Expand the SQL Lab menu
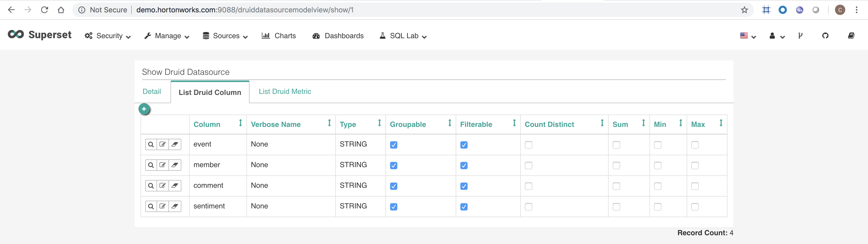The width and height of the screenshot is (868, 244). 403,36
